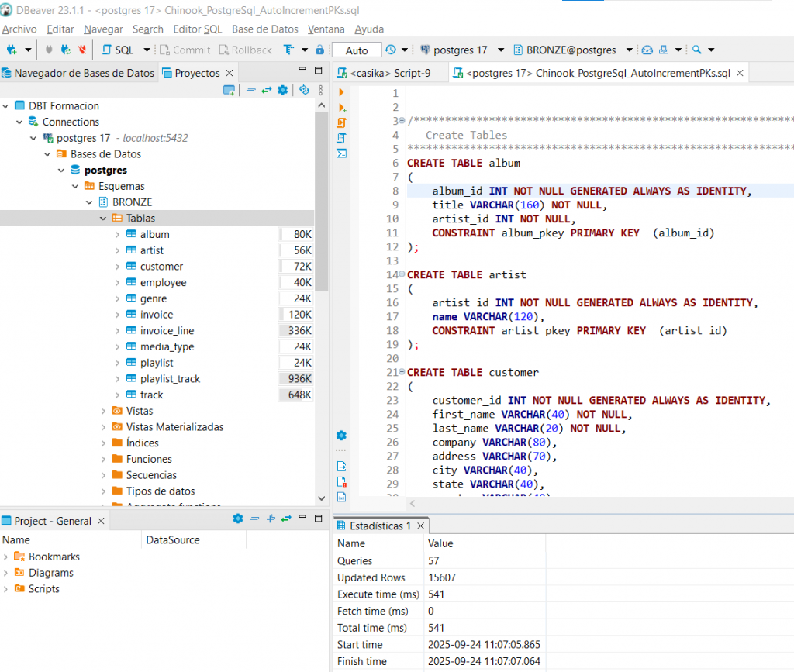794x672 pixels.
Task: Click the DataSource column header
Action: [173, 539]
